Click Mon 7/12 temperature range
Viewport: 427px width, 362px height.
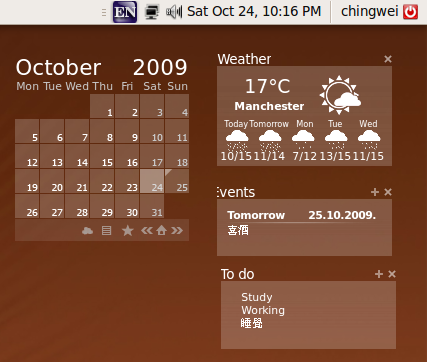(x=305, y=156)
